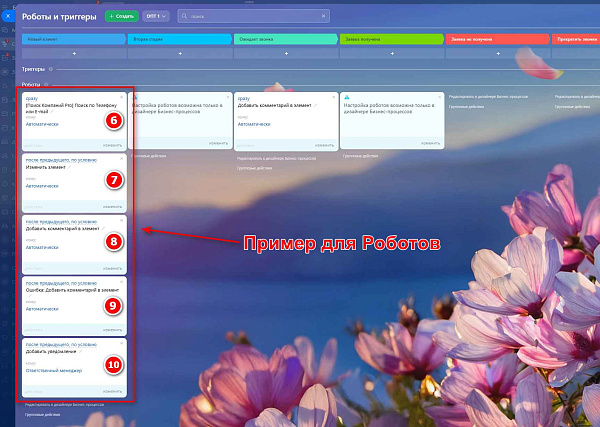Click изменить on the Изменить элемент robot

[112, 207]
